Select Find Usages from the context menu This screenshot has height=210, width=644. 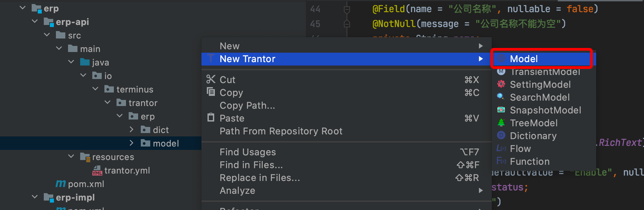pos(248,152)
